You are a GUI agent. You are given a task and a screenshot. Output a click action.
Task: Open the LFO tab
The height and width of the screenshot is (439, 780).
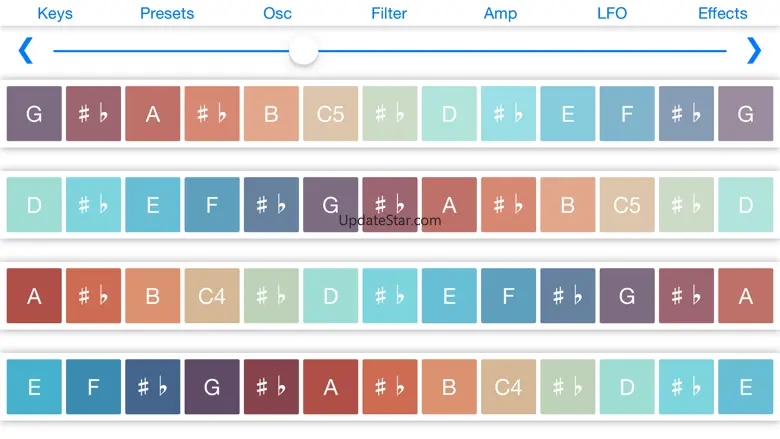click(612, 13)
